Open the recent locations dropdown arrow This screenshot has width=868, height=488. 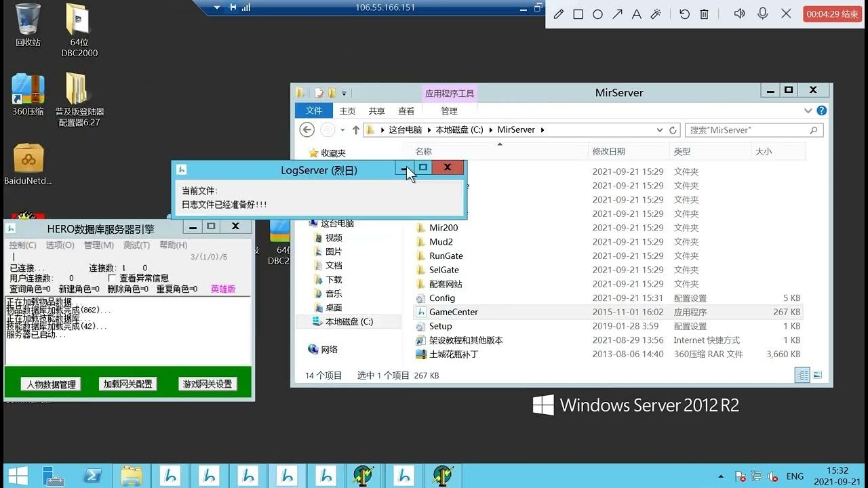pyautogui.click(x=342, y=130)
